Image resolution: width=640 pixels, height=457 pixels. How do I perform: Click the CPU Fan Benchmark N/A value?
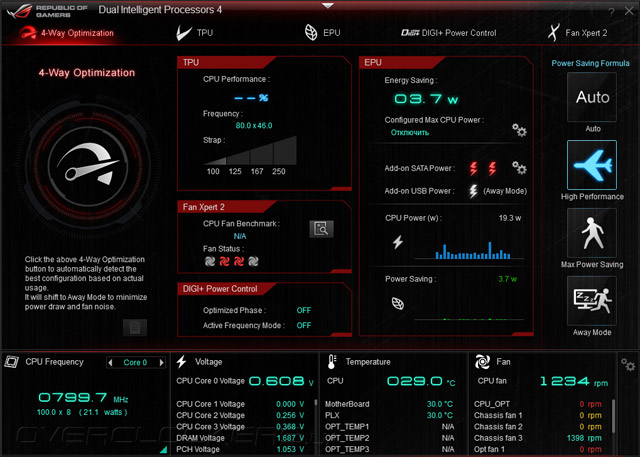tap(240, 236)
